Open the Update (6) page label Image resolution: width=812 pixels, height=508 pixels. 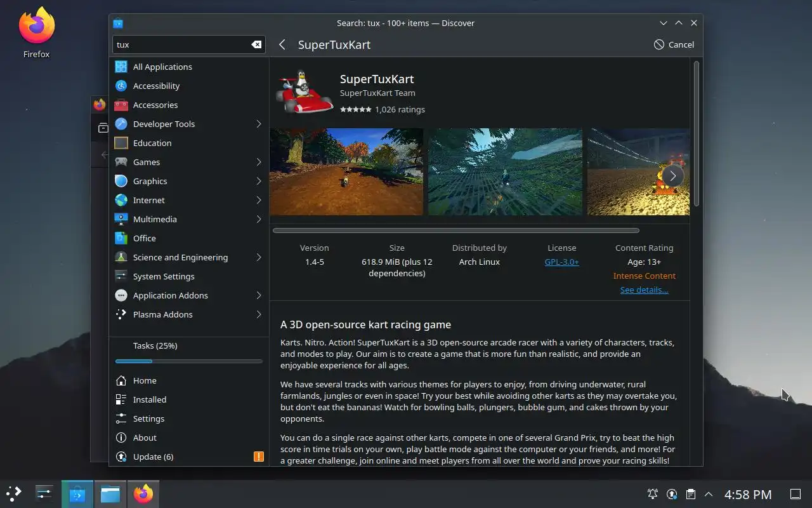click(x=154, y=457)
